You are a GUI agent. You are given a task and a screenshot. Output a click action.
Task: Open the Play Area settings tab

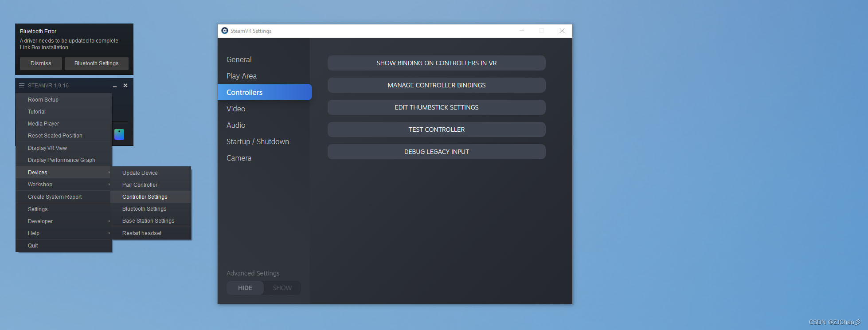point(242,76)
